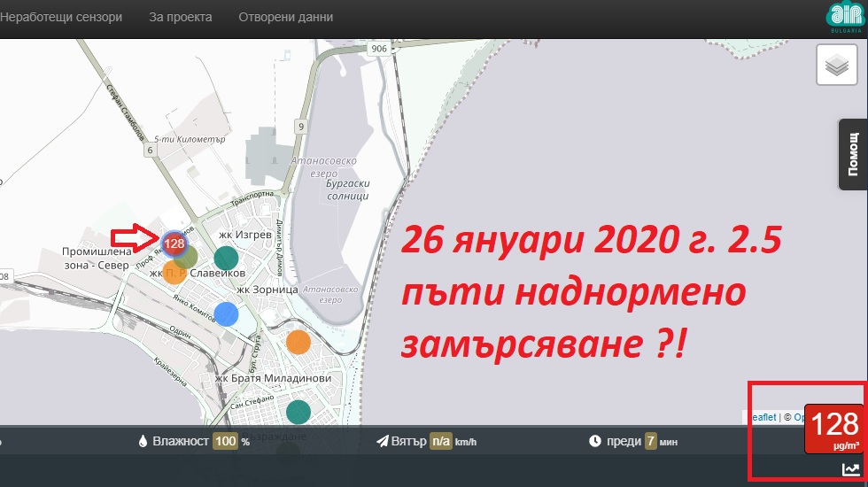Open the Помощ side tab
Viewport: 868px width, 487px height.
[853, 154]
